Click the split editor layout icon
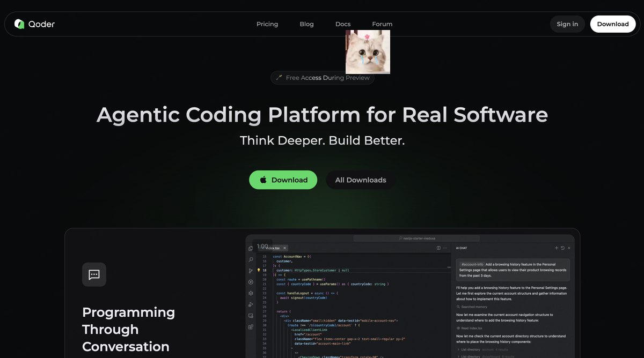The image size is (644, 358). (x=438, y=248)
